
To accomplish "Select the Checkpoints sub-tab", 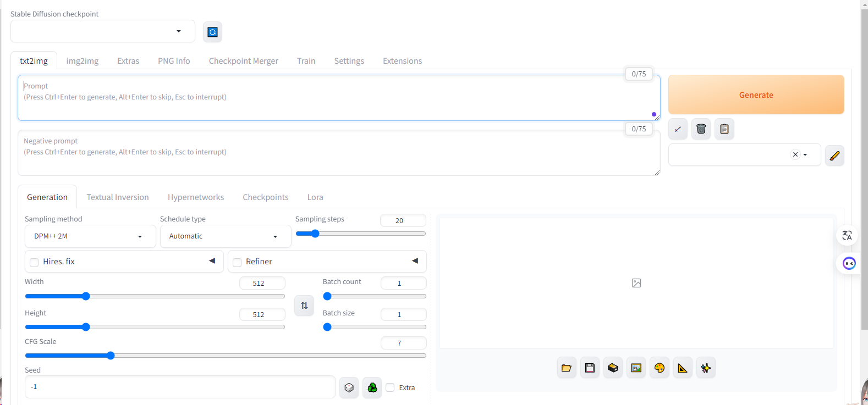I will tap(266, 197).
